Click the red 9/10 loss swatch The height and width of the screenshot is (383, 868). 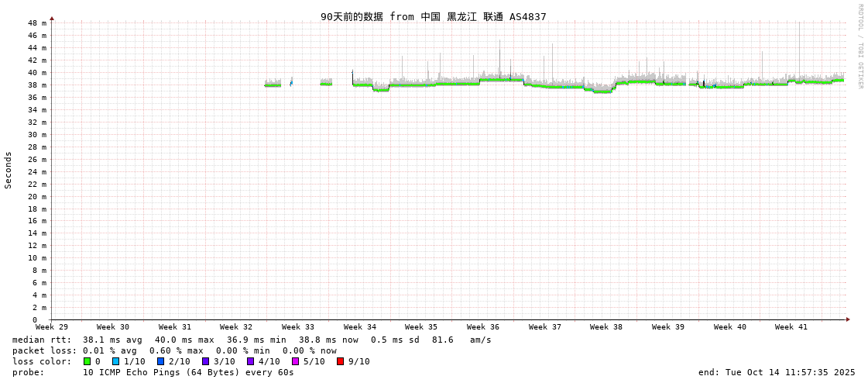pyautogui.click(x=340, y=361)
